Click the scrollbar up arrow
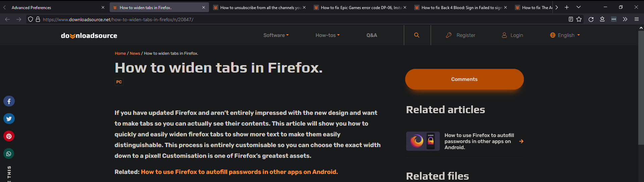Viewport: 644px width, 182px height. (641, 28)
